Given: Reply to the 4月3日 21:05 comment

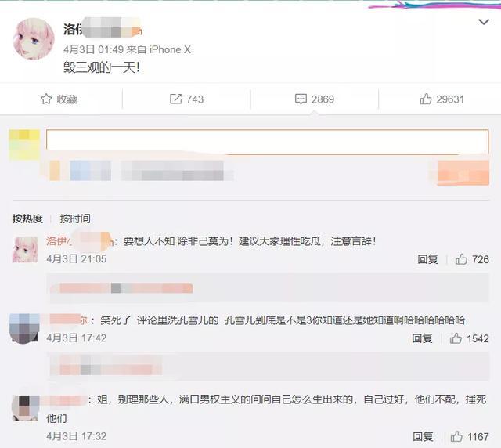Looking at the screenshot, I should (x=427, y=259).
